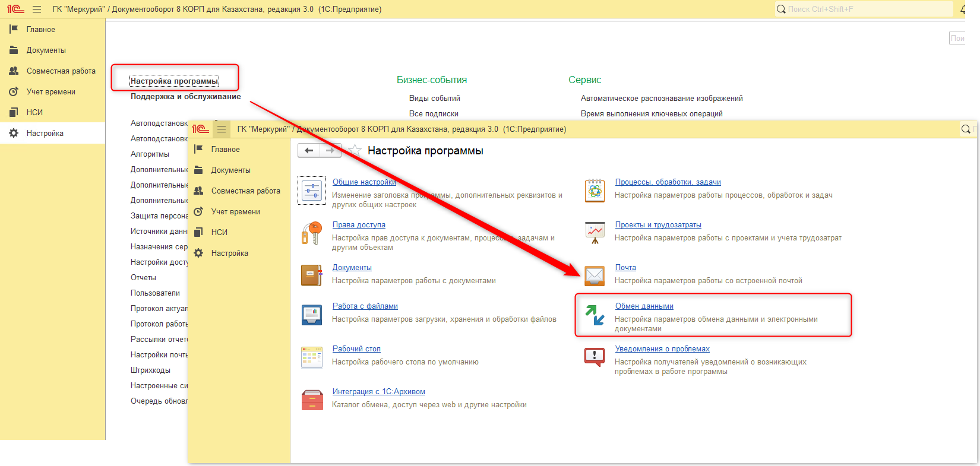Open the Проекты и трудозатраты link
Screen dimensions: 980x466
point(658,225)
